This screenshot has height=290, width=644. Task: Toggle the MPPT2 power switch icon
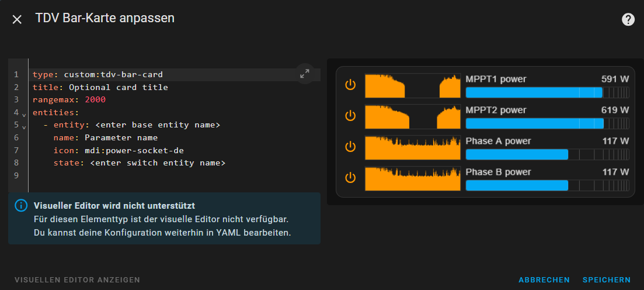click(x=350, y=116)
